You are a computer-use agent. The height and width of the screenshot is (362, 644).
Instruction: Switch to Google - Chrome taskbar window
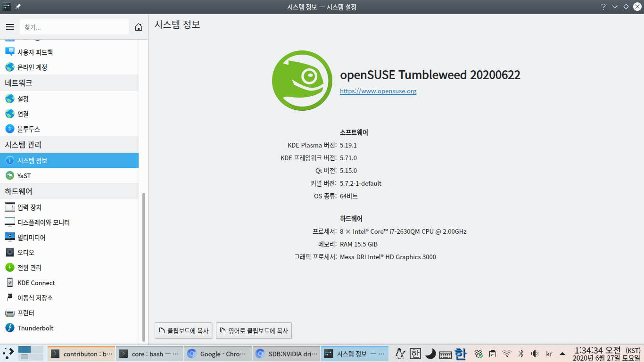(218, 354)
